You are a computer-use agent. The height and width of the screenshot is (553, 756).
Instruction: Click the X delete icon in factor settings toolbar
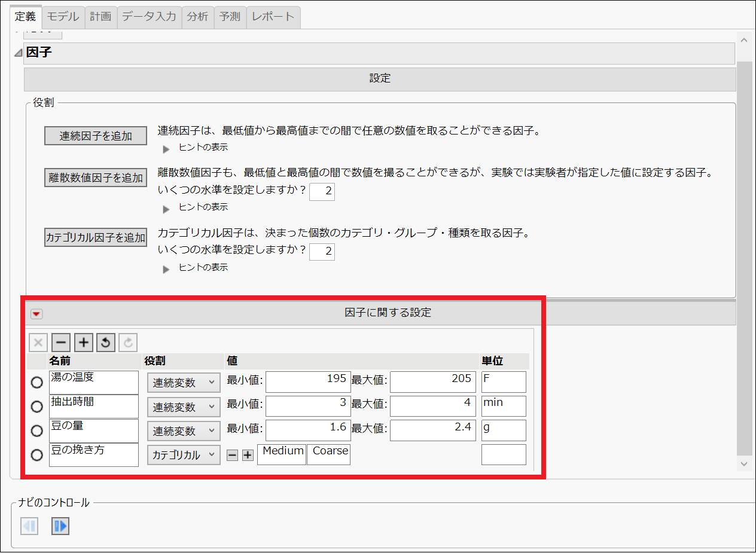tap(38, 342)
